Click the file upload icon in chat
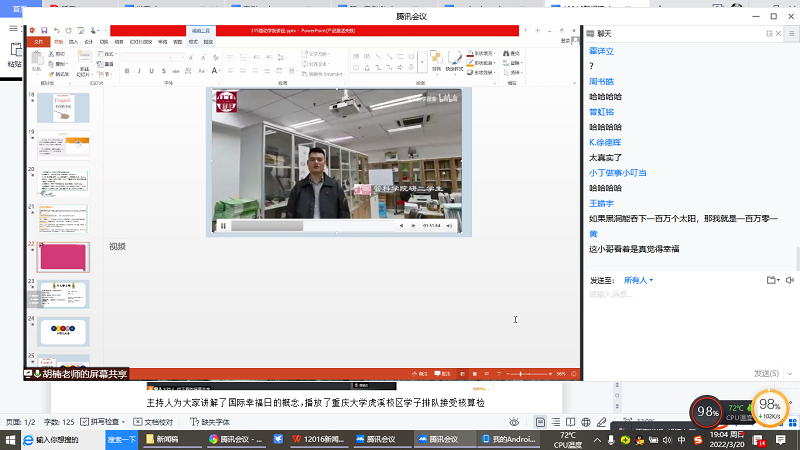 [773, 280]
